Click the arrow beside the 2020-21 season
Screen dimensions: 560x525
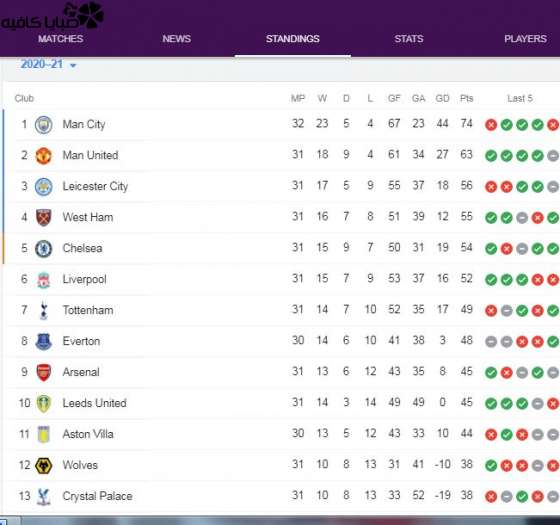73,65
